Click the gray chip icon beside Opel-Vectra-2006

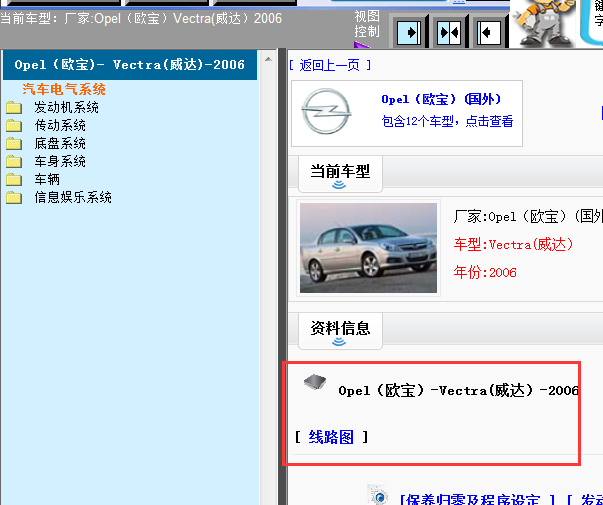pos(315,382)
